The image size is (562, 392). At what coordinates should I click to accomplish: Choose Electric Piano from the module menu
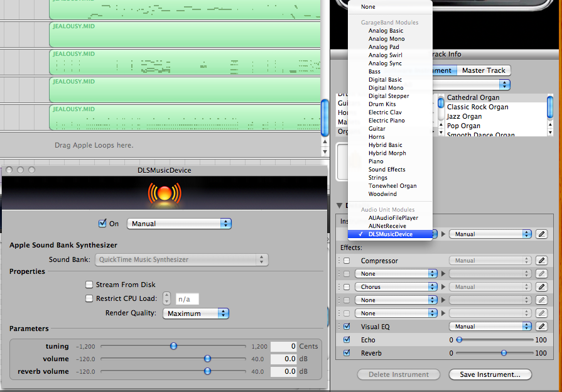tap(390, 121)
